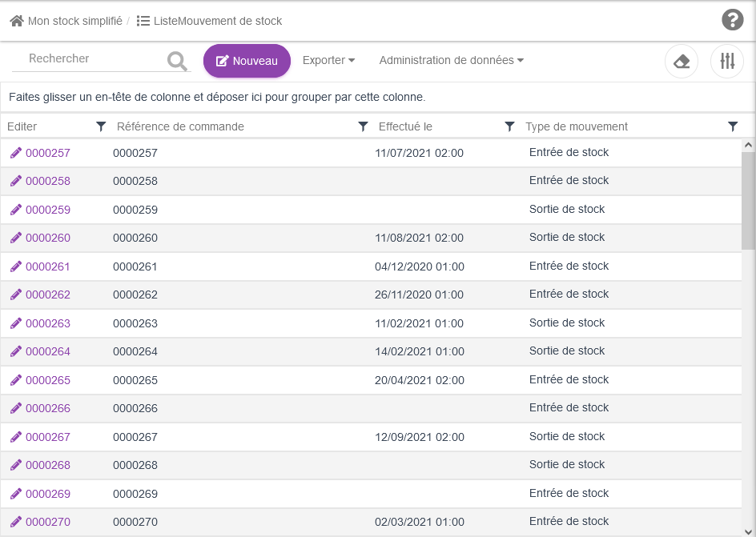Click pencil edit icon for row 0000260
The height and width of the screenshot is (537, 756).
16,238
